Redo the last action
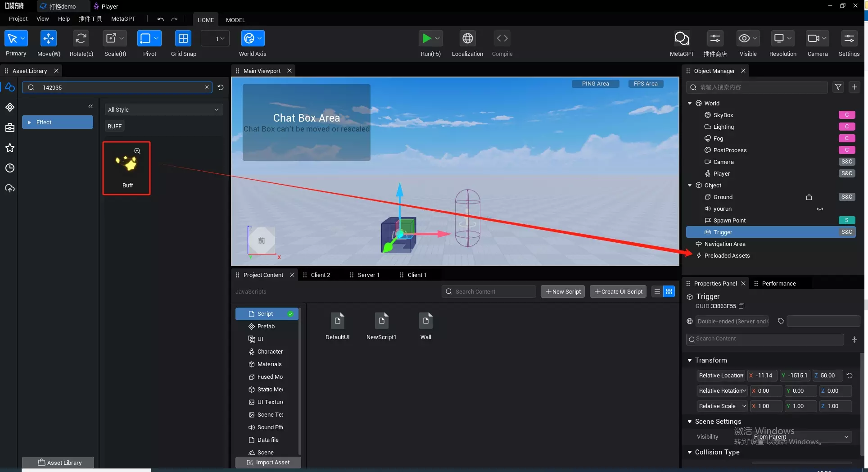 pos(174,19)
